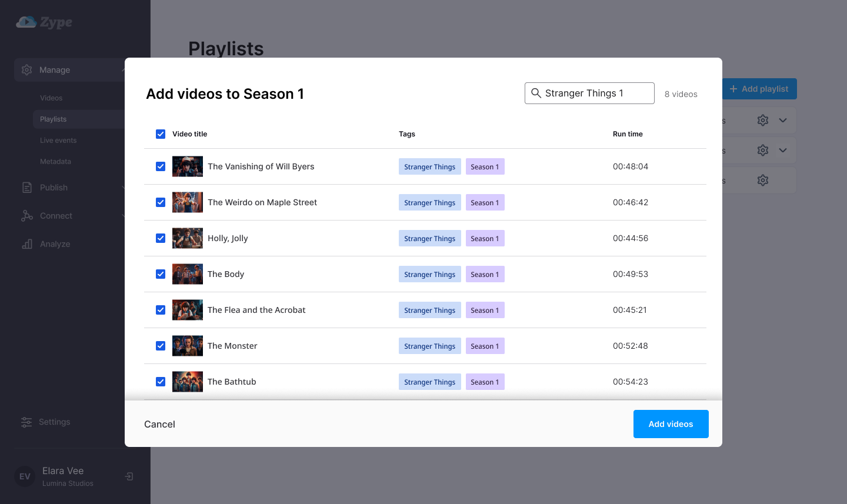The width and height of the screenshot is (847, 504).
Task: Click the log out icon beside Elara Vee
Action: (129, 476)
